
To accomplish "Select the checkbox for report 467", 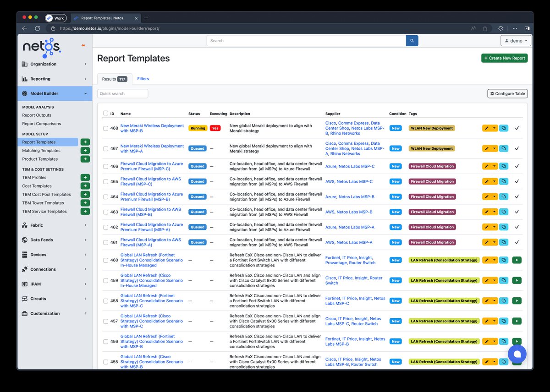I will coord(106,148).
